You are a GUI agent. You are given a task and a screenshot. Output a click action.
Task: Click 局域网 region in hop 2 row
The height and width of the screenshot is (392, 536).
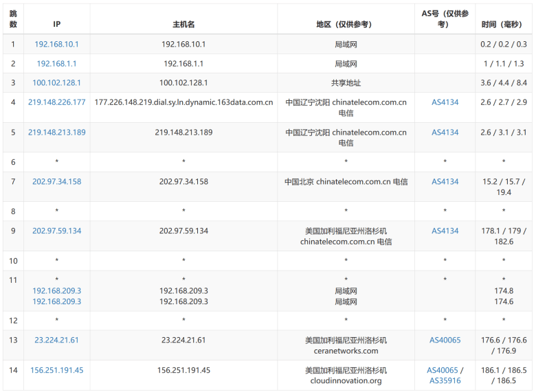(x=346, y=64)
